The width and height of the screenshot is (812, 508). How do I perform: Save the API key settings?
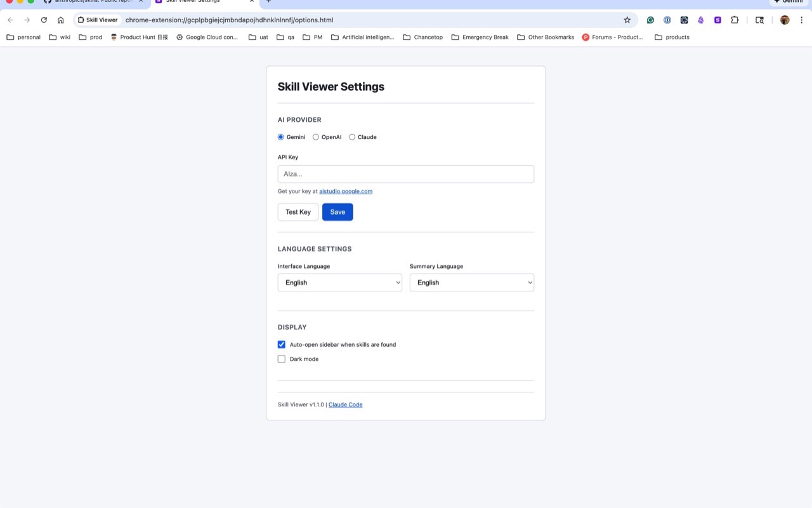click(x=337, y=212)
